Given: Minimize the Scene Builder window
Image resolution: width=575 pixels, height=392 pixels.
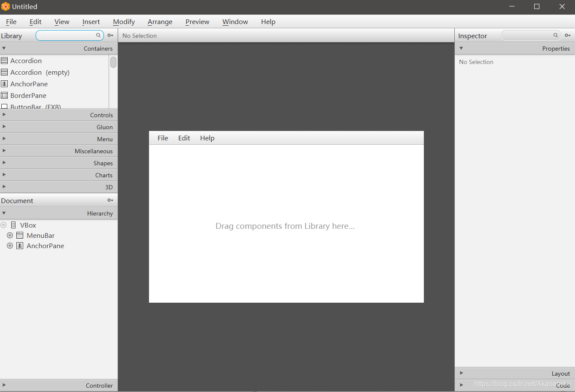Looking at the screenshot, I should pyautogui.click(x=512, y=6).
